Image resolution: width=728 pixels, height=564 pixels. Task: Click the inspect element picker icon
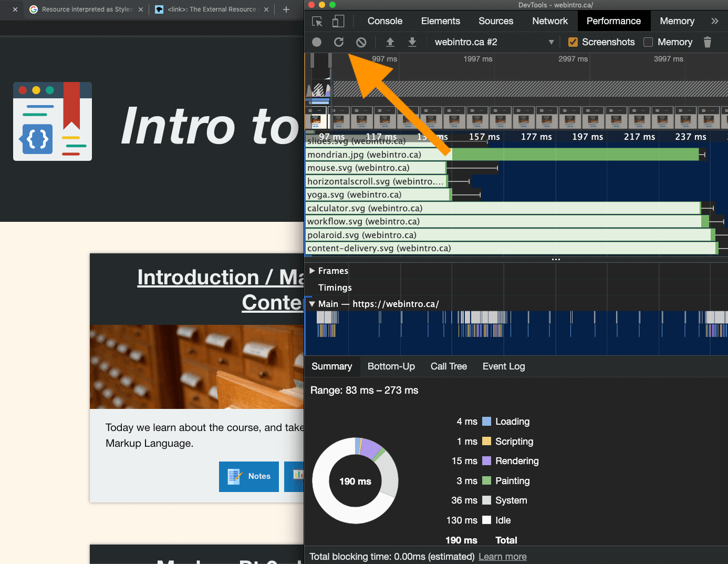[x=317, y=21]
